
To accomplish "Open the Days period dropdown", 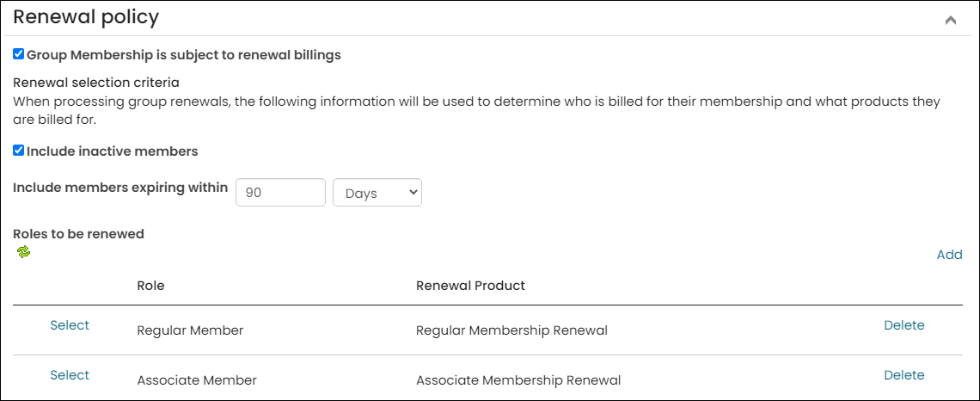I will click(x=377, y=193).
